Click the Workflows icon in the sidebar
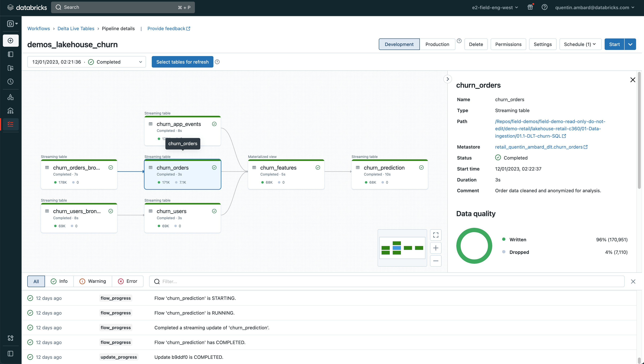 click(10, 124)
